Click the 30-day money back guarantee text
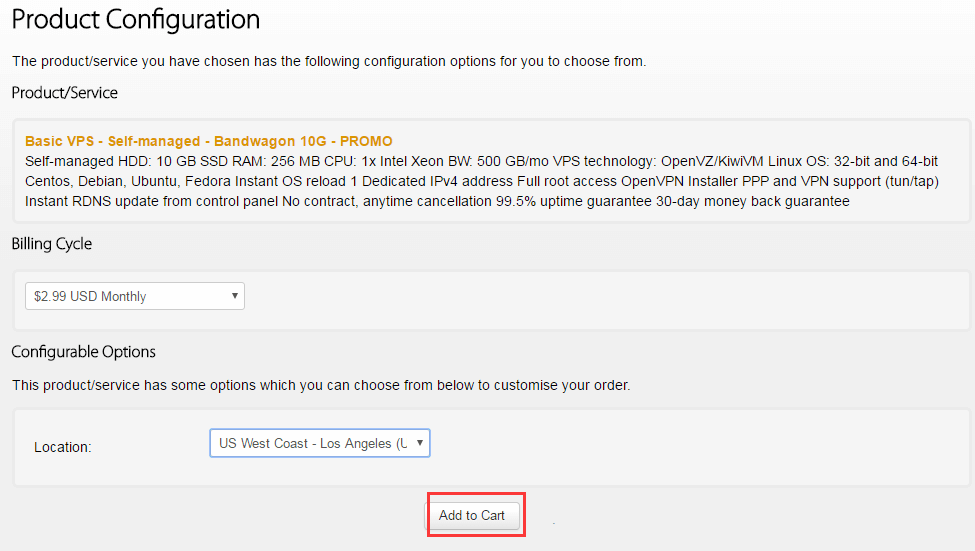The width and height of the screenshot is (975, 551). pyautogui.click(x=758, y=201)
